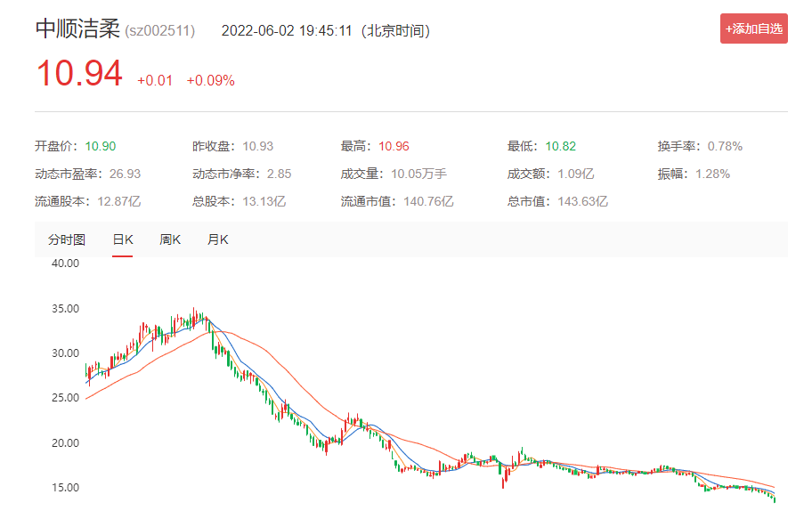Click the 25.00 axis label

pos(65,398)
